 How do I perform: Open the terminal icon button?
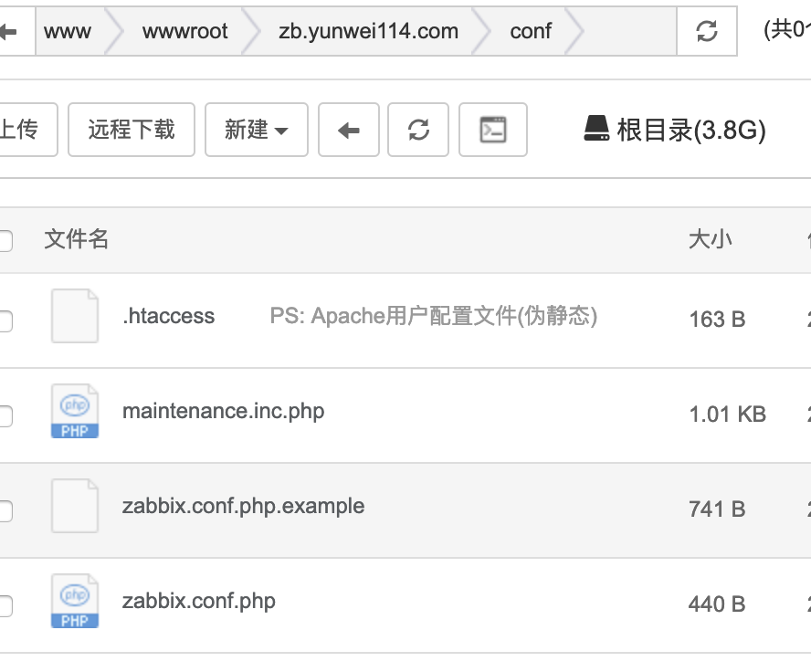click(x=493, y=131)
